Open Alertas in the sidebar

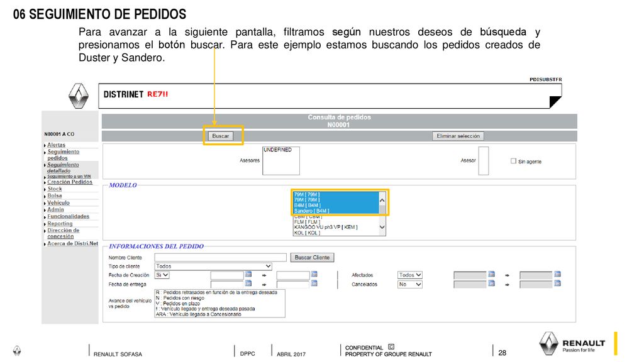click(x=56, y=145)
